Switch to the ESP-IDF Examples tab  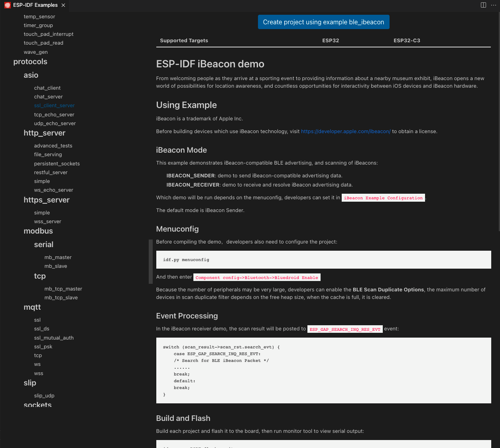34,5
